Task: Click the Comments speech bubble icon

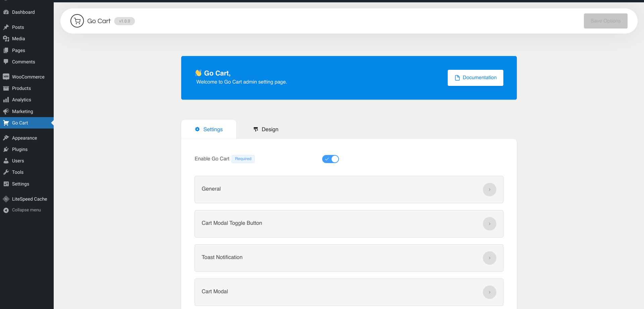Action: coord(6,62)
